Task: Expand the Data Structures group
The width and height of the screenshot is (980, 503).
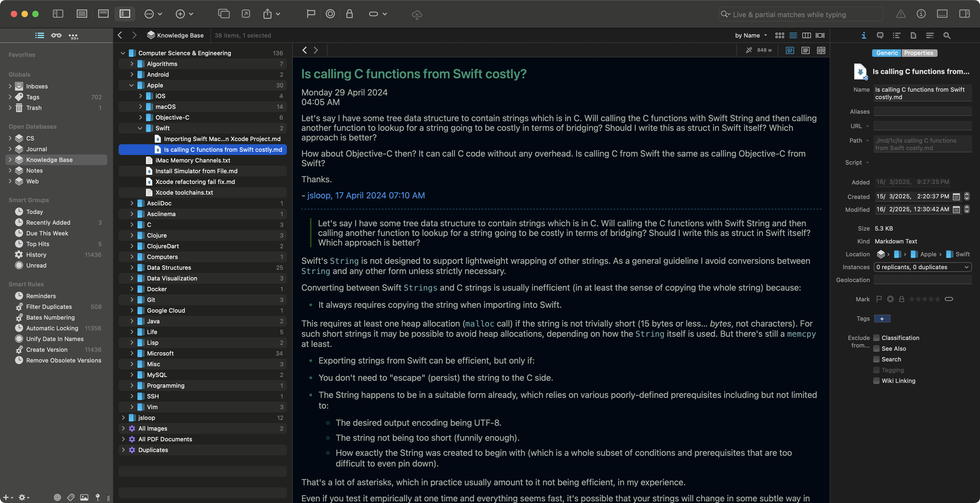Action: 132,267
